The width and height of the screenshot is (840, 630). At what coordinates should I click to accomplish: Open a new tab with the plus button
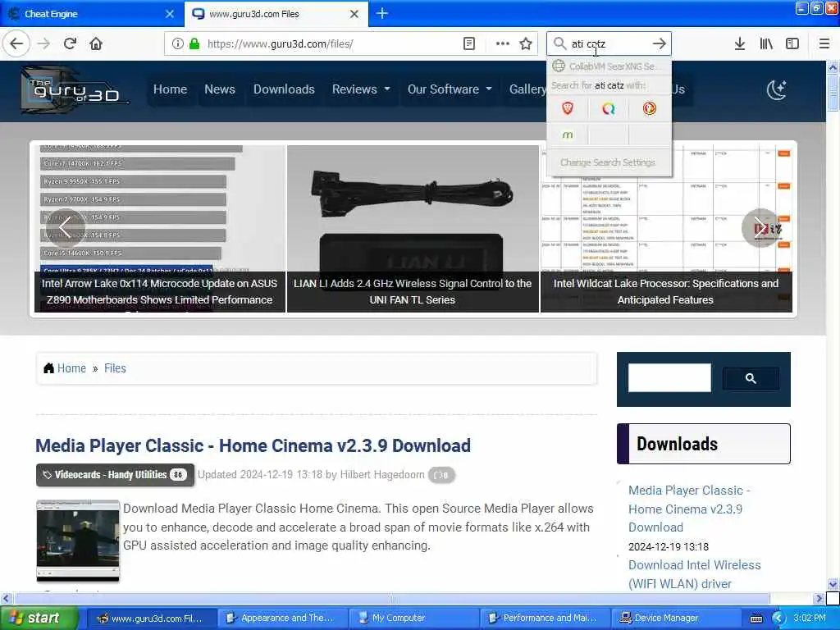(382, 13)
